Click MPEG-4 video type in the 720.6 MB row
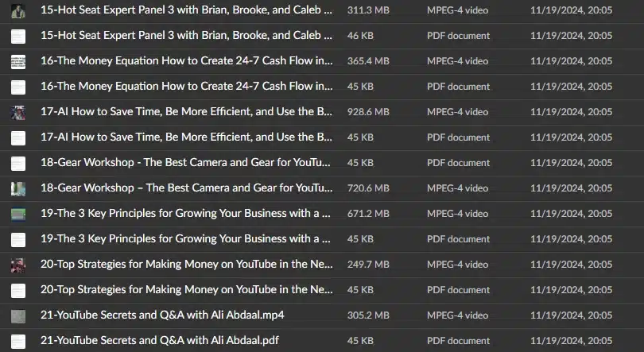Image resolution: width=644 pixels, height=352 pixels. 457,188
